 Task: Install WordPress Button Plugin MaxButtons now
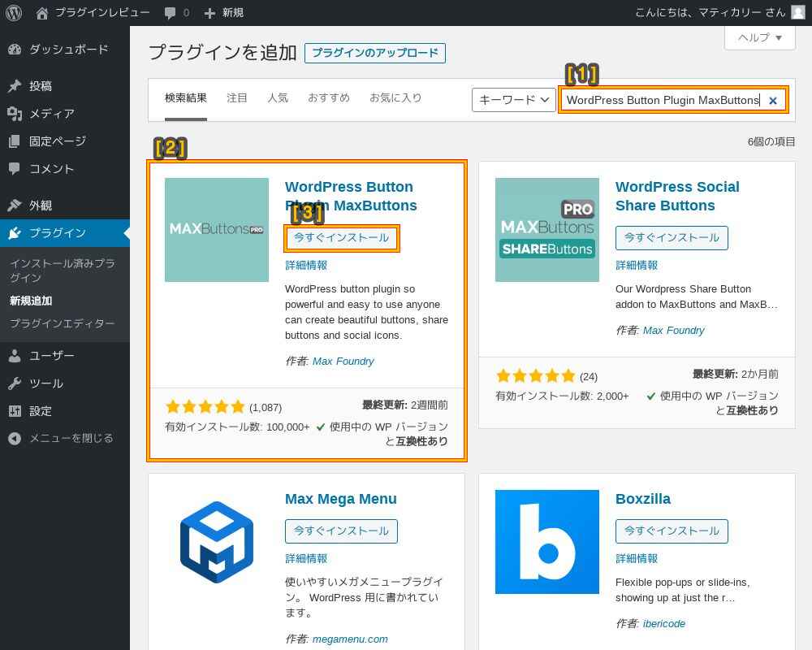pyautogui.click(x=341, y=238)
